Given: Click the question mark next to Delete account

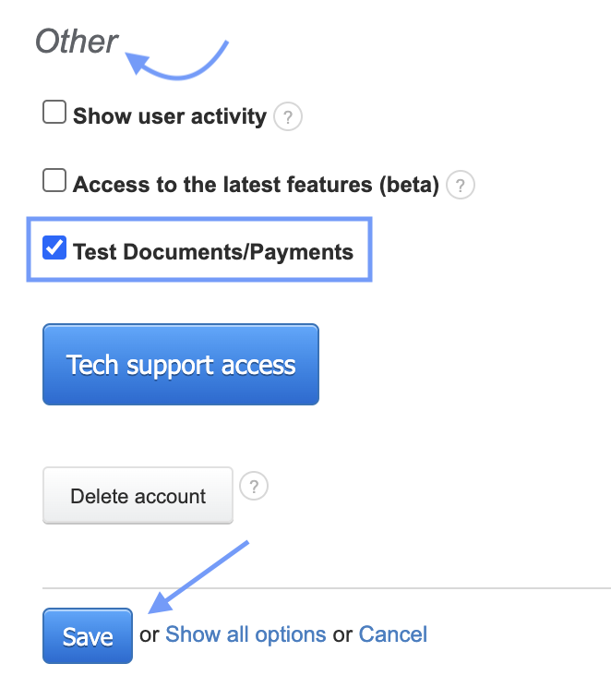Looking at the screenshot, I should [x=253, y=486].
